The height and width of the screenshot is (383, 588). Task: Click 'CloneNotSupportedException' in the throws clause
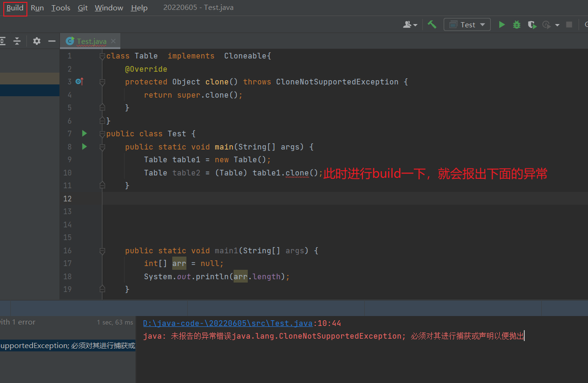(x=337, y=82)
